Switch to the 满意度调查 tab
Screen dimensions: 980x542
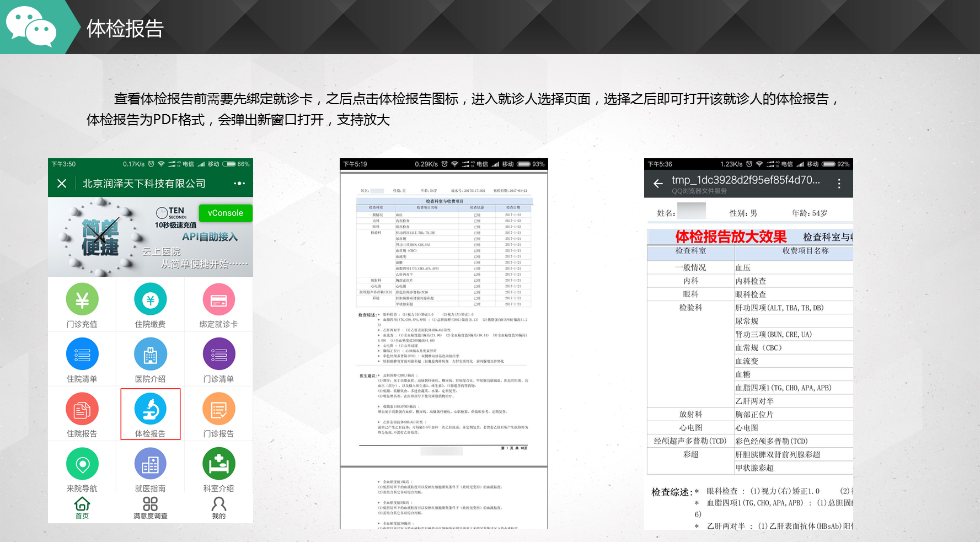pyautogui.click(x=150, y=508)
